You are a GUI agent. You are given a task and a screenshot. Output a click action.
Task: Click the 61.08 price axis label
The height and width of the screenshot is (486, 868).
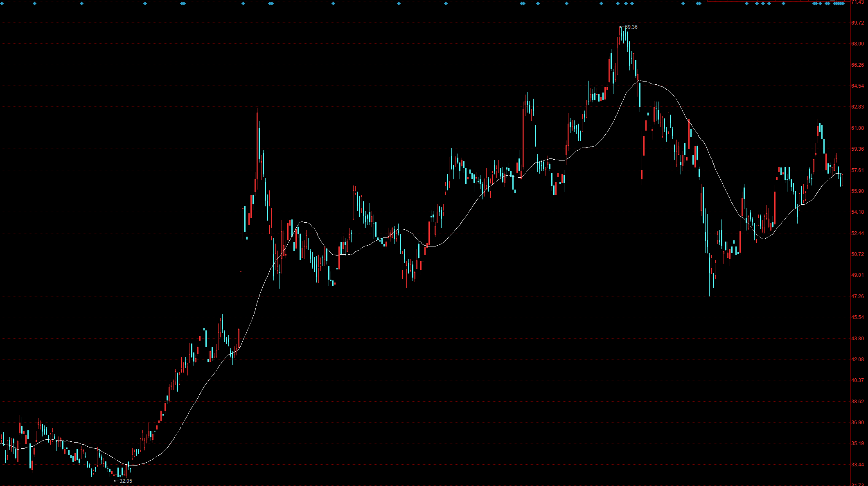tap(857, 128)
